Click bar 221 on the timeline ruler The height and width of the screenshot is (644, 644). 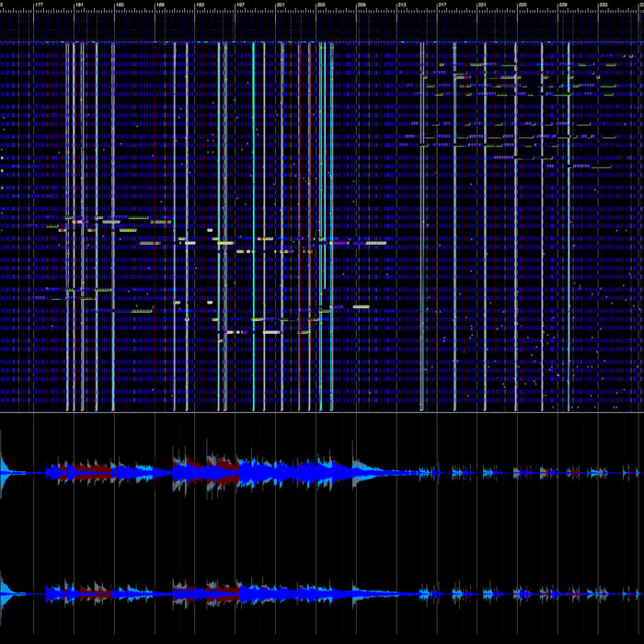click(x=483, y=5)
